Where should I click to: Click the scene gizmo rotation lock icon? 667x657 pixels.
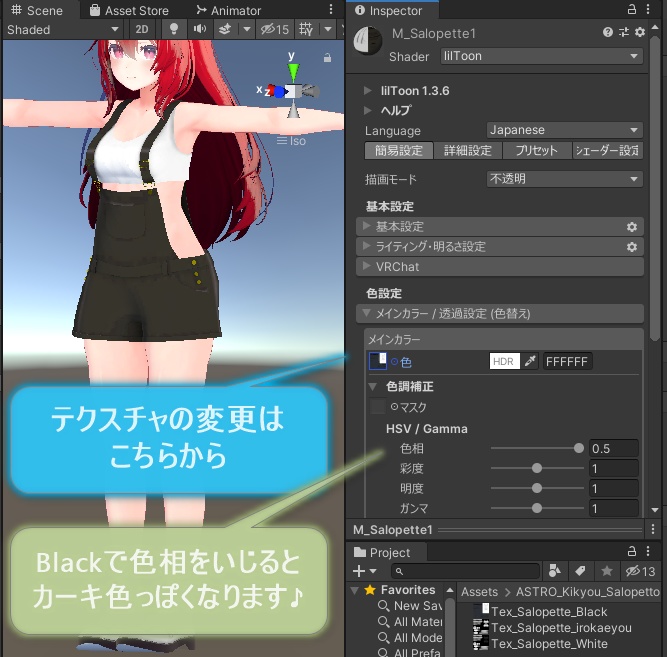[x=327, y=58]
